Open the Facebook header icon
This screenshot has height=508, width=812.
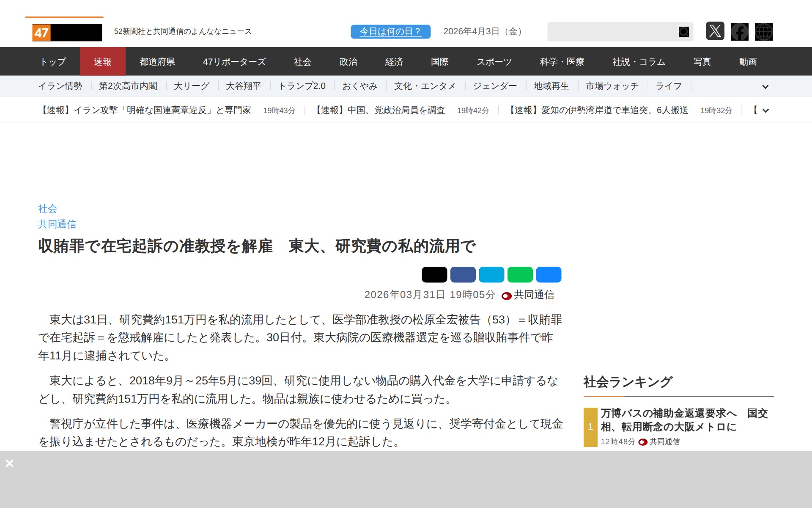coord(739,32)
